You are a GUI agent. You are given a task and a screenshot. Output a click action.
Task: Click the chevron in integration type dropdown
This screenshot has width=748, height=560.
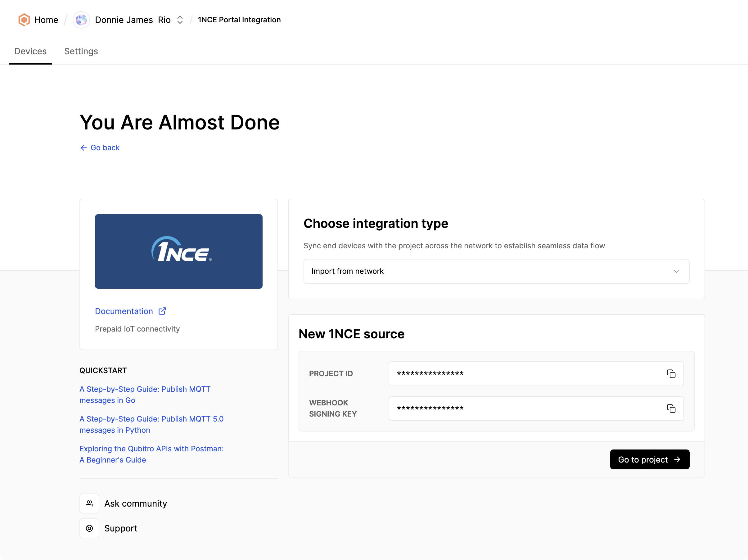[676, 271]
